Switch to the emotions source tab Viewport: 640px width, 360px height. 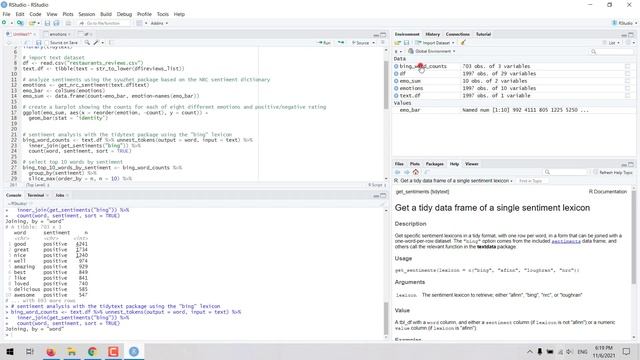coord(58,35)
